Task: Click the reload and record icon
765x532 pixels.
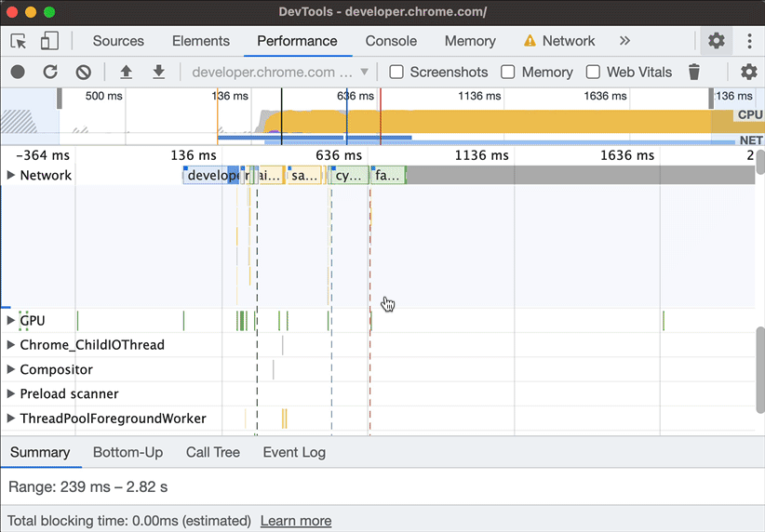Action: 50,72
